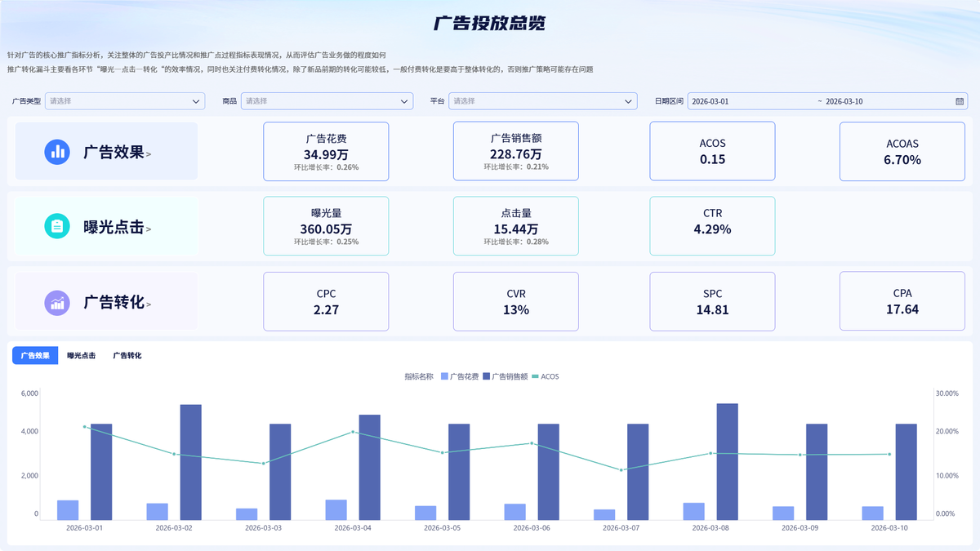The image size is (980, 551).
Task: Click the CTR 4.29% card
Action: (x=712, y=226)
